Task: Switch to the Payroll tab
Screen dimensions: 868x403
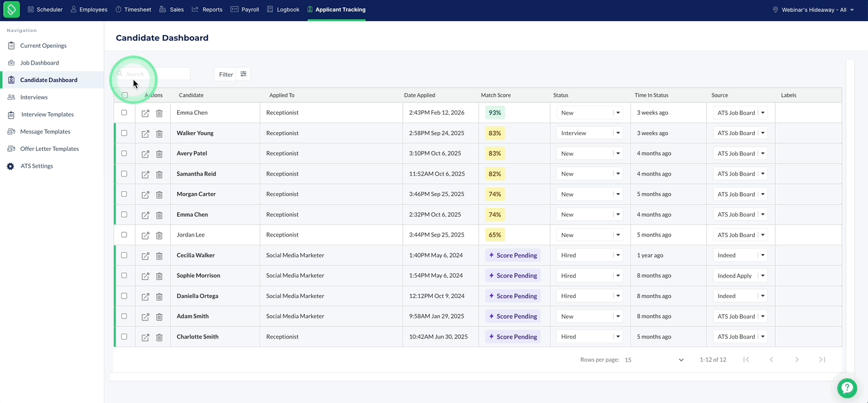Action: (245, 10)
